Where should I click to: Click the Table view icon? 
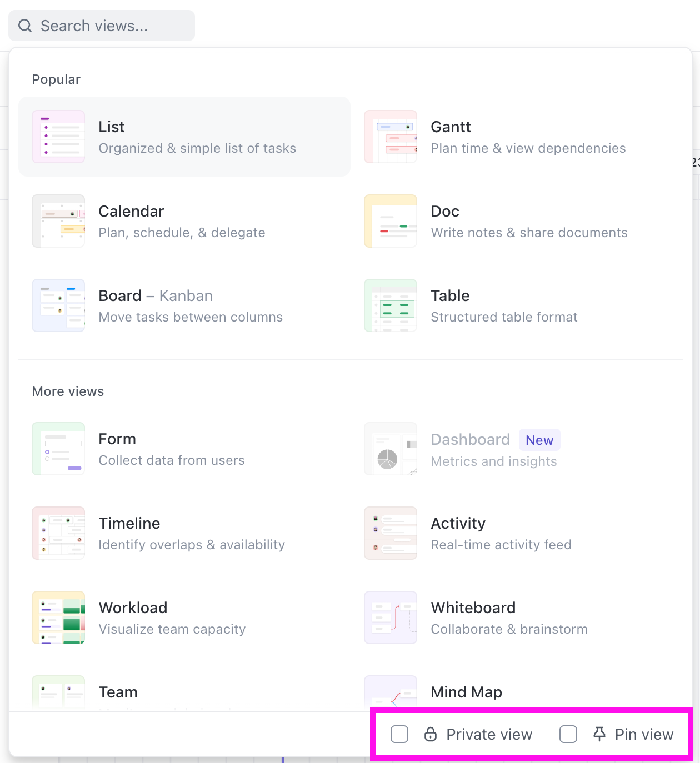pyautogui.click(x=391, y=305)
